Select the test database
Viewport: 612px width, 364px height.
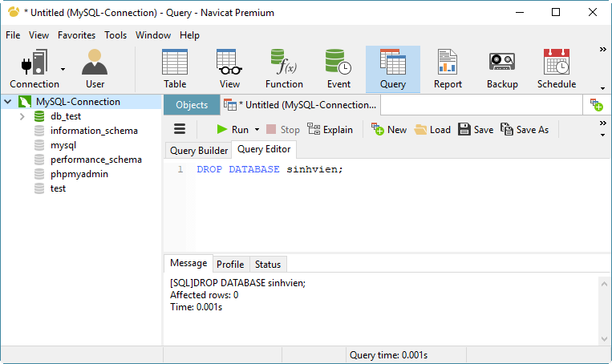click(x=59, y=188)
